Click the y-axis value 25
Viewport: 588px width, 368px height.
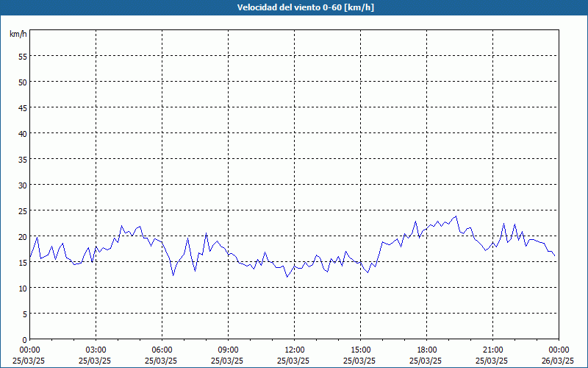(23, 210)
